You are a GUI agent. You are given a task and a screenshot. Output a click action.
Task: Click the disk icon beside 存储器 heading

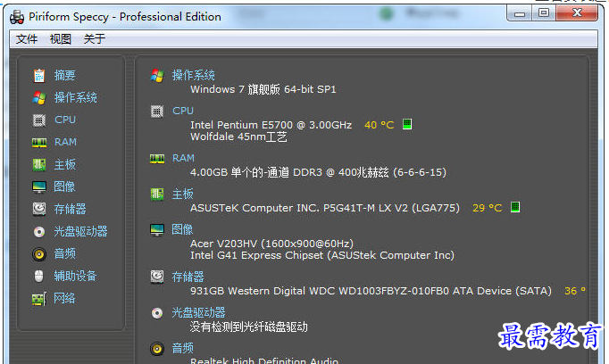[x=157, y=277]
